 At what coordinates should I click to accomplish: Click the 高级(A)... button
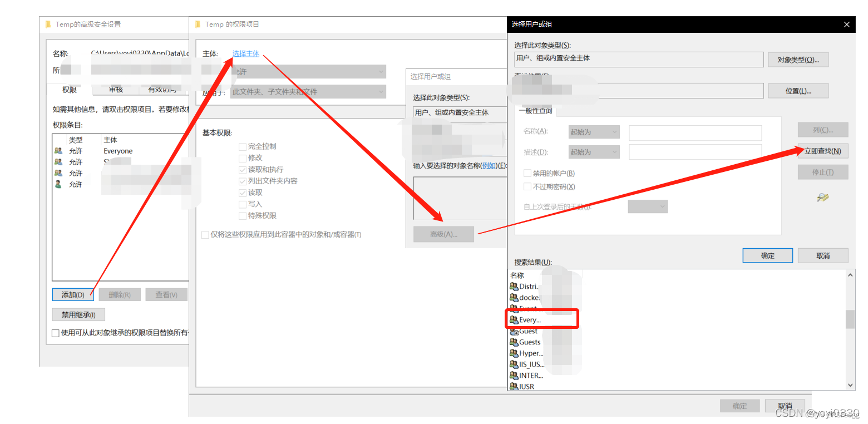[443, 234]
